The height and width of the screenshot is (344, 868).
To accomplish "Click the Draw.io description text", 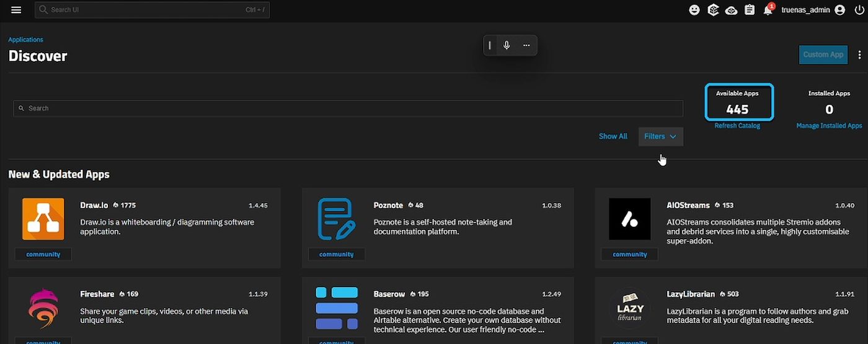I will (x=167, y=227).
